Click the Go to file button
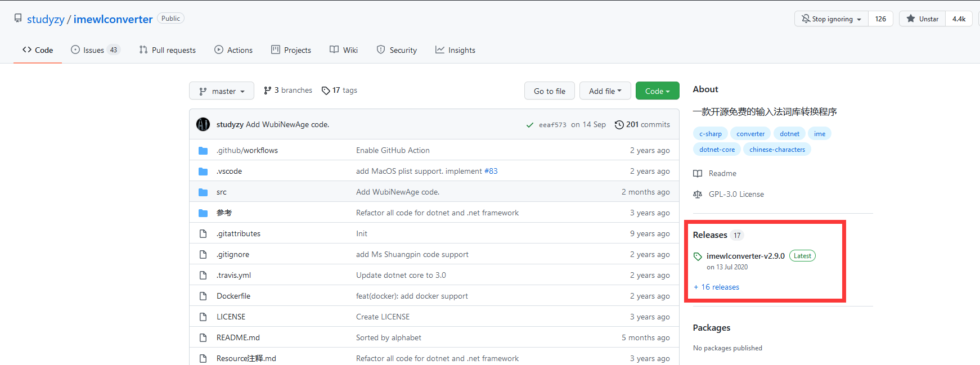 click(x=550, y=91)
